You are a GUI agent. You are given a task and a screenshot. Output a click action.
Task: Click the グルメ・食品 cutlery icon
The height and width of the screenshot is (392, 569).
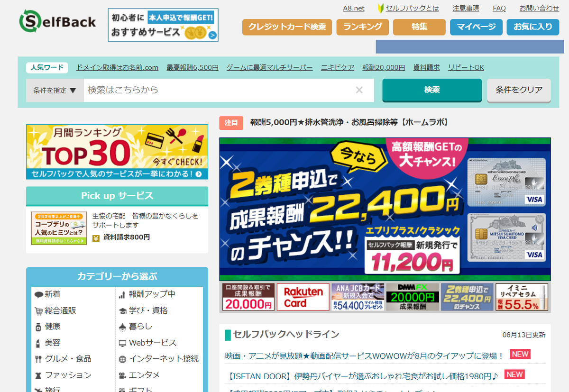tap(38, 359)
